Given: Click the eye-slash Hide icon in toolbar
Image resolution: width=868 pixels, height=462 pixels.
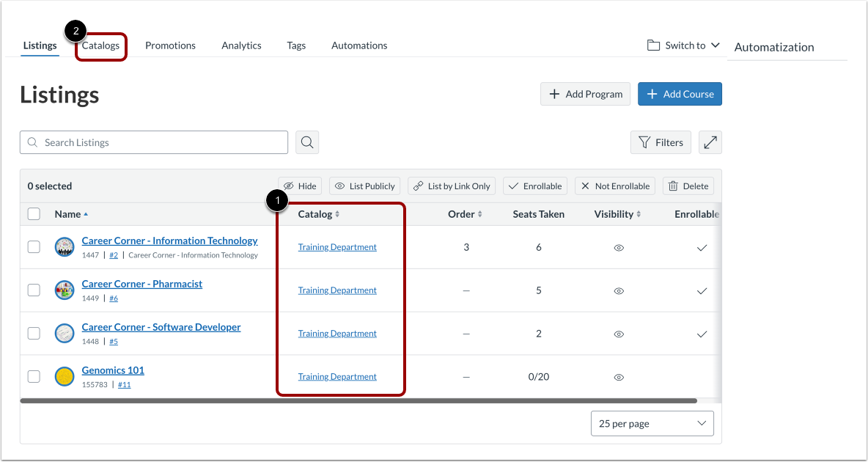Looking at the screenshot, I should pos(290,186).
